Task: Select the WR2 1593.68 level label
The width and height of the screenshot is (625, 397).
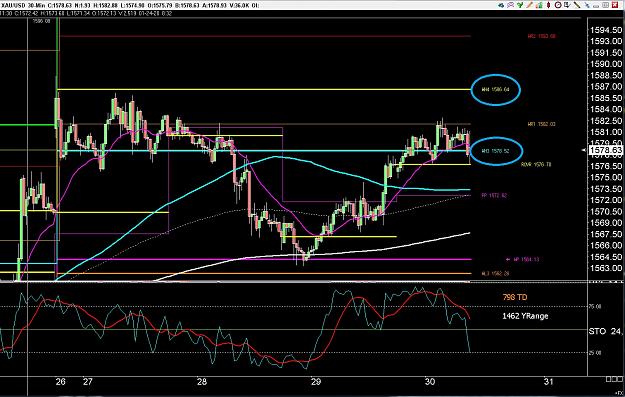Action: pyautogui.click(x=541, y=36)
